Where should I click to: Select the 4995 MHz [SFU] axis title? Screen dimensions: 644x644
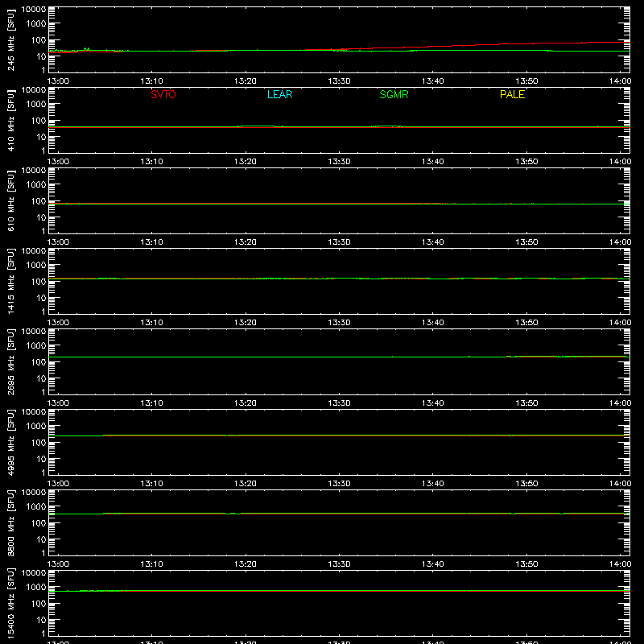click(x=11, y=442)
